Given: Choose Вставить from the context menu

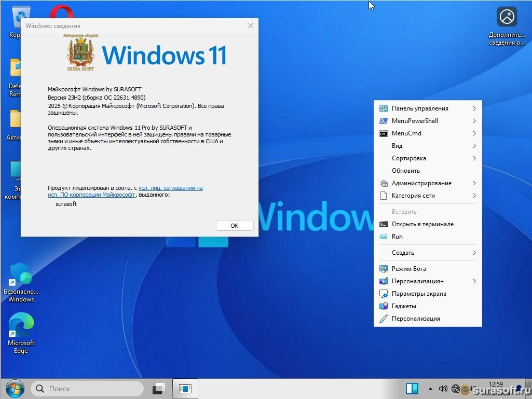Looking at the screenshot, I should click(x=428, y=212).
